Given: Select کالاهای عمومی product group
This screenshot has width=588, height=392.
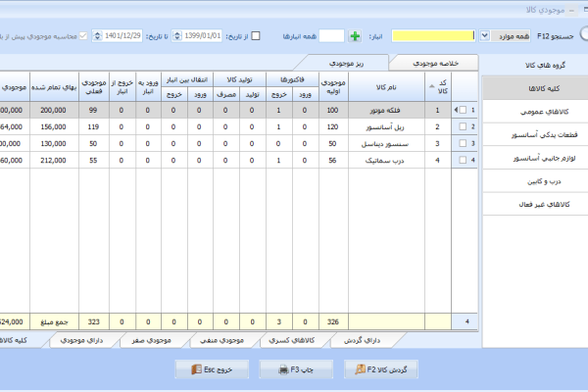Looking at the screenshot, I should [535, 112].
